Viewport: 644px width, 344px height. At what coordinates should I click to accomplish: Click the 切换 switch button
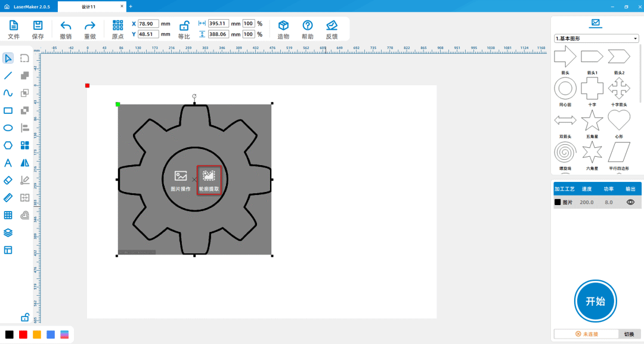[x=629, y=334]
